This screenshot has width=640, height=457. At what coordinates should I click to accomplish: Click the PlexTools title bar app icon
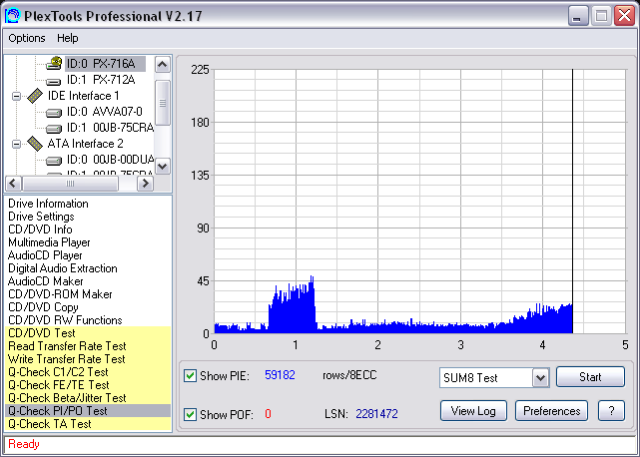click(12, 16)
